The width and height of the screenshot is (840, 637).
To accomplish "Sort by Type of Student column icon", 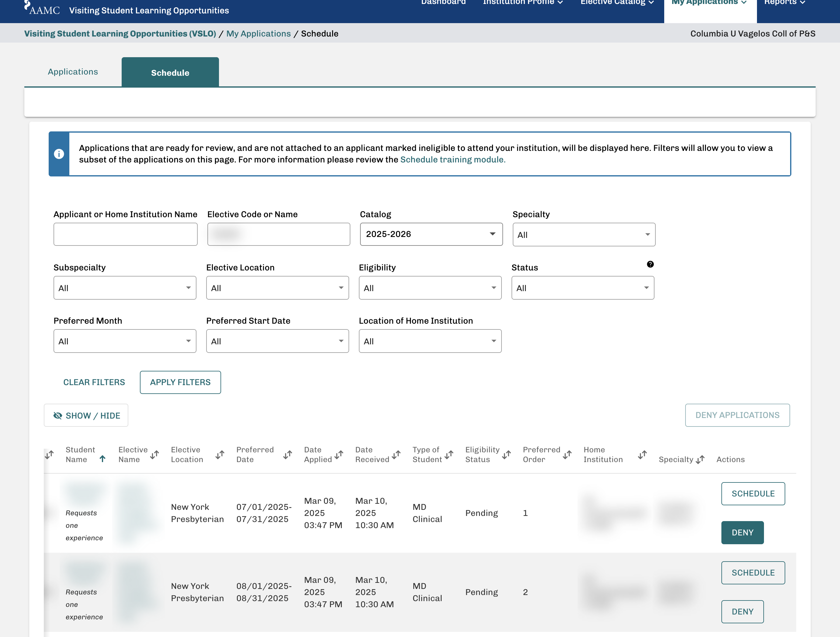I will [449, 455].
